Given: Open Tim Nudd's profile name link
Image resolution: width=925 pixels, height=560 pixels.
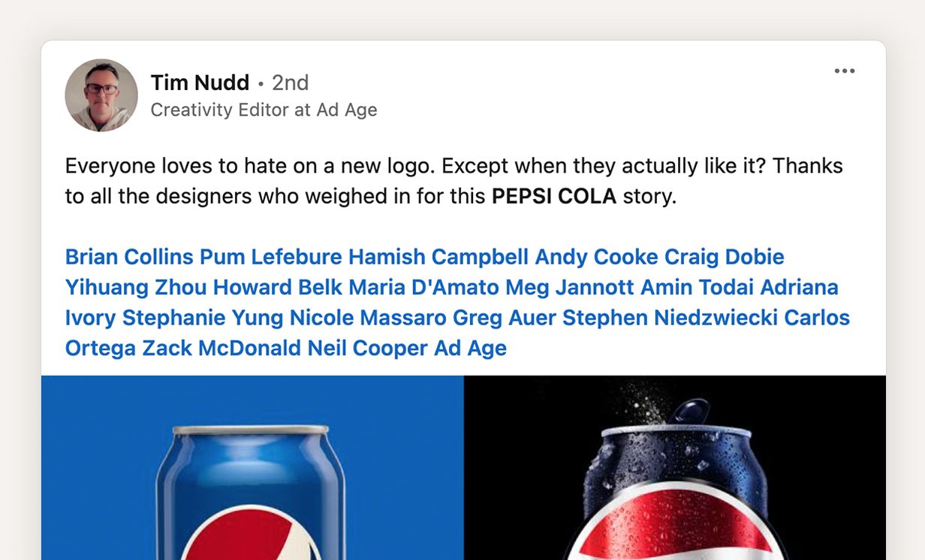Looking at the screenshot, I should click(200, 83).
